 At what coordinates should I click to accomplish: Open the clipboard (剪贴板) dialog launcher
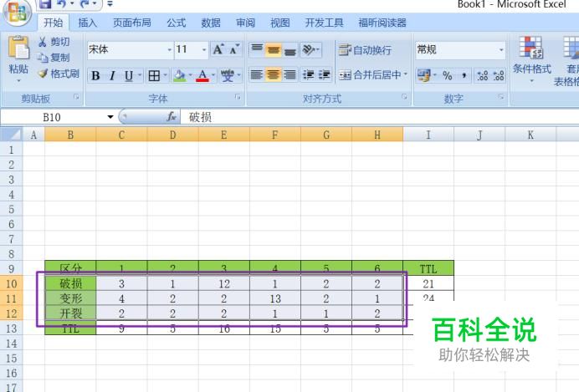click(76, 97)
